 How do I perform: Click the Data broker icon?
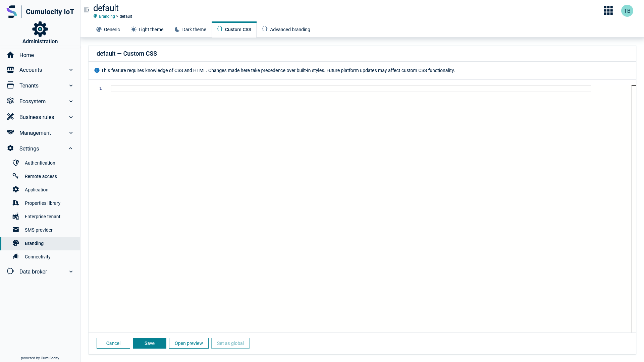click(10, 271)
